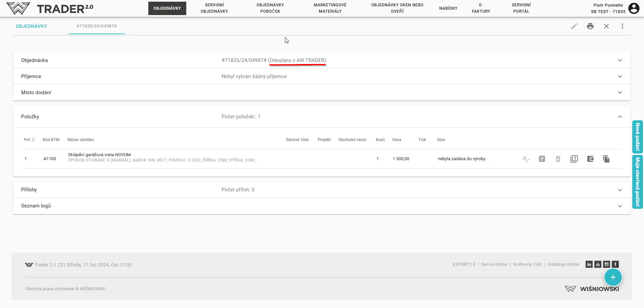Viewport: 644px width, 308px height.
Task: Open the three-dot more options menu
Action: (622, 26)
